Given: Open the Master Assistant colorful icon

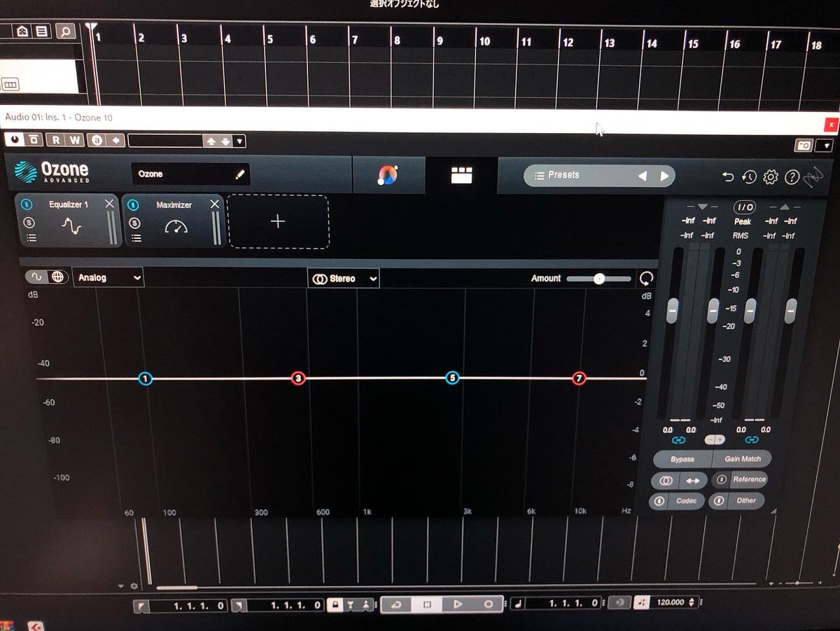Looking at the screenshot, I should coord(388,174).
